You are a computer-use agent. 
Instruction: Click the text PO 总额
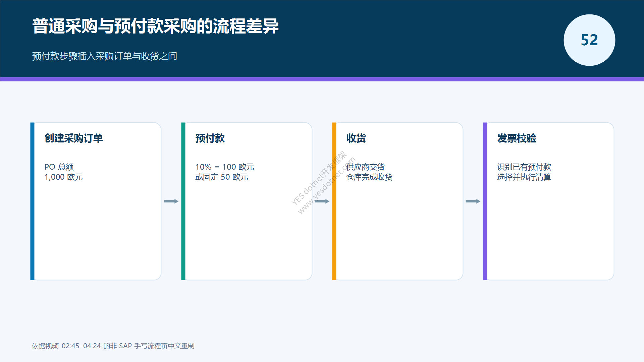pyautogui.click(x=59, y=167)
